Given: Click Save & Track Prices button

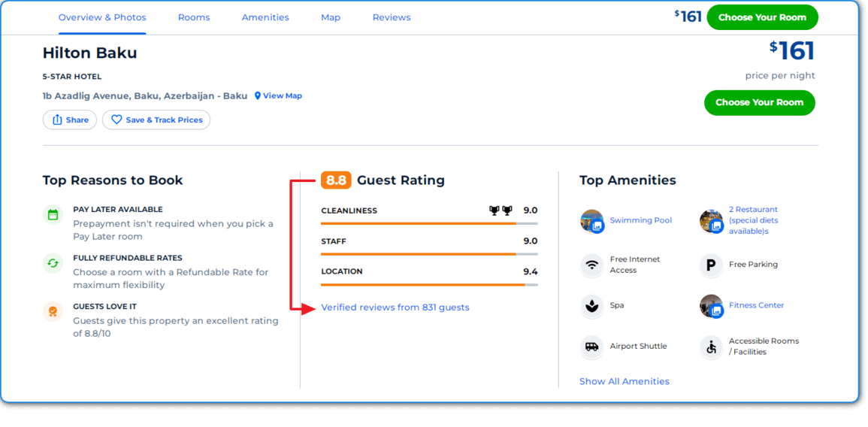Looking at the screenshot, I should pos(156,120).
